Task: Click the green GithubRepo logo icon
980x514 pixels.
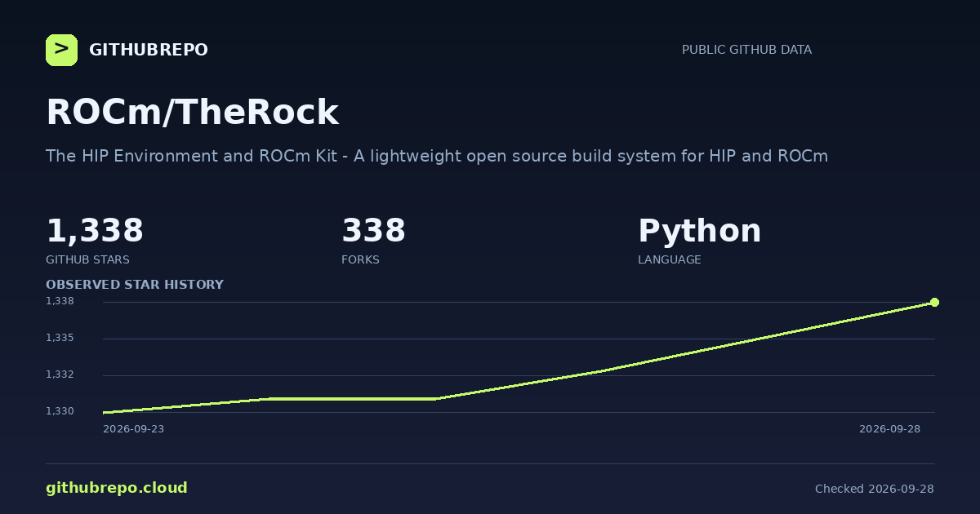Action: click(x=61, y=50)
